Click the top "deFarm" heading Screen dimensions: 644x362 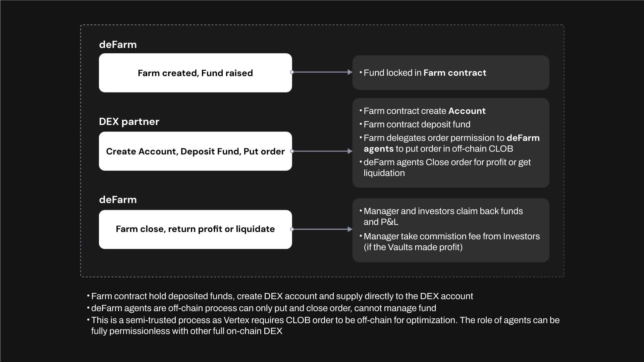[x=118, y=45]
